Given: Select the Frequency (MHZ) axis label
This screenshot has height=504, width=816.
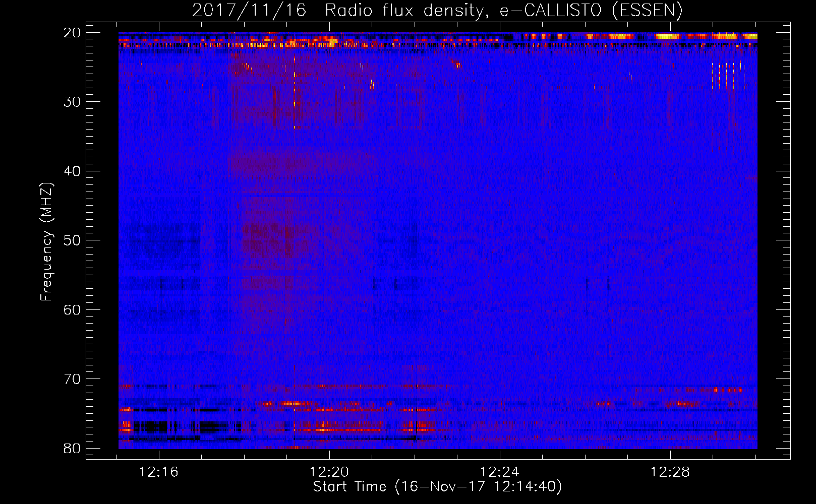Looking at the screenshot, I should (46, 241).
